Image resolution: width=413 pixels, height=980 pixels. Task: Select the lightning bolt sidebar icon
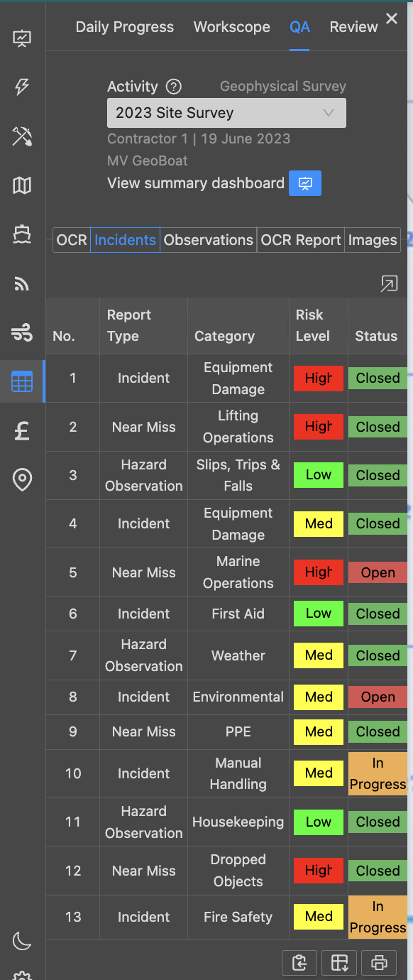pyautogui.click(x=22, y=87)
